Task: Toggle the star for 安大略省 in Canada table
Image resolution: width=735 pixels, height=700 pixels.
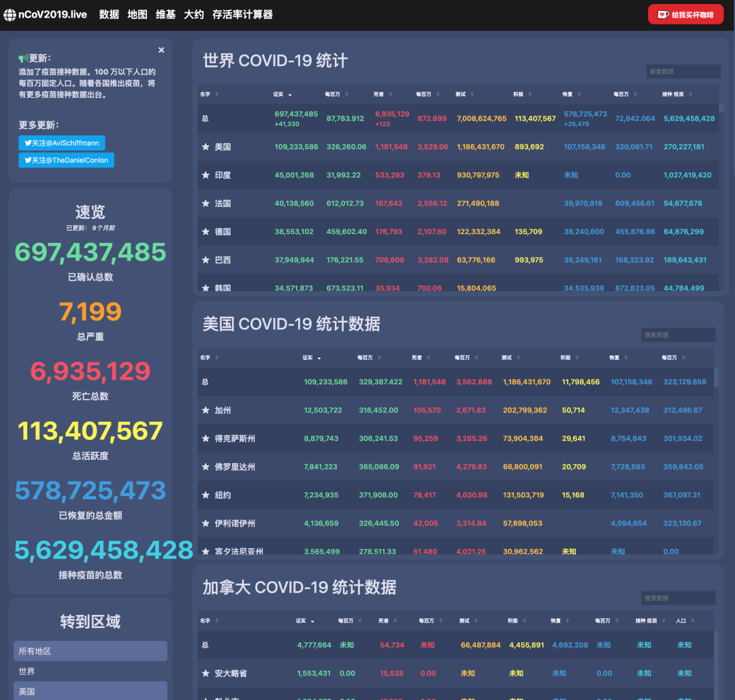Action: (x=206, y=673)
